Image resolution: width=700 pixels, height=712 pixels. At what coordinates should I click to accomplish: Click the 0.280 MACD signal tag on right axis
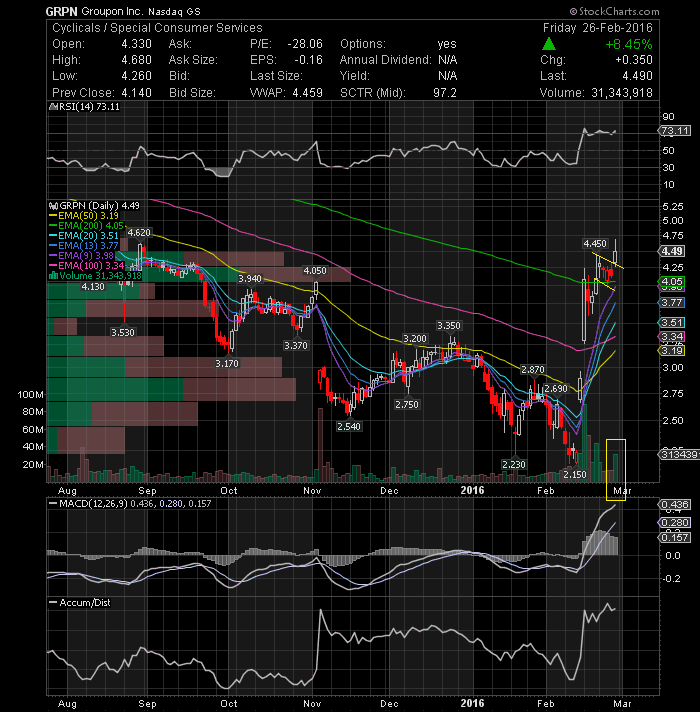[675, 523]
